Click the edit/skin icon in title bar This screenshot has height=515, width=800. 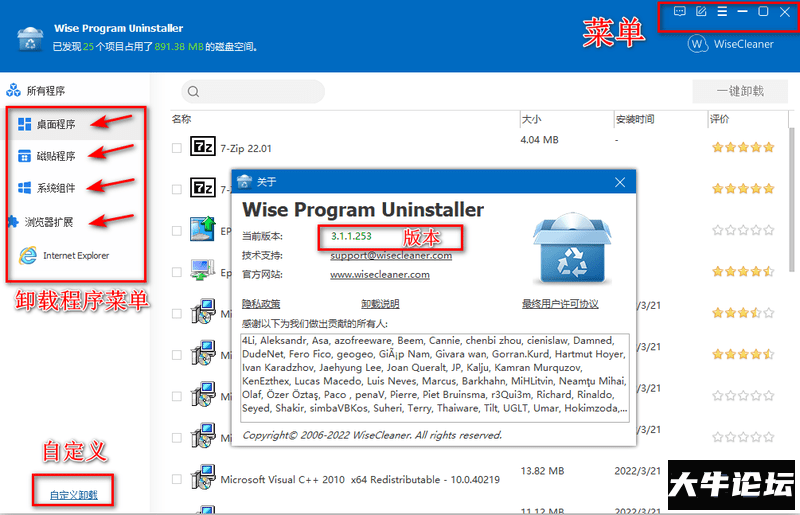click(x=701, y=11)
